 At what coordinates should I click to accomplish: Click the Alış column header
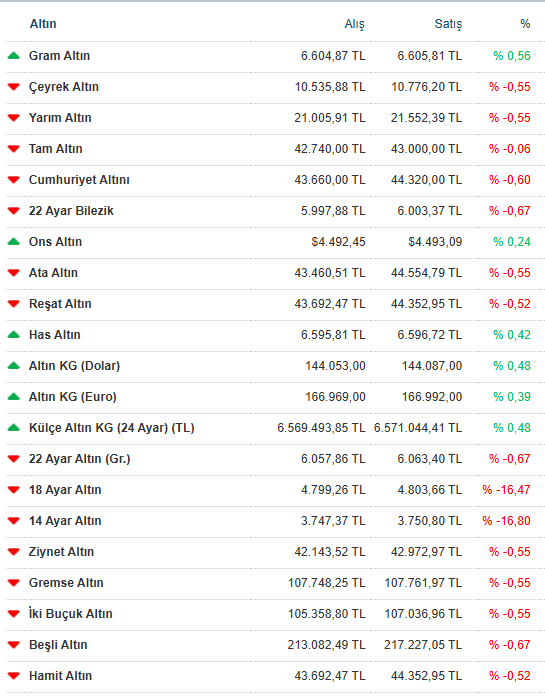pos(355,24)
